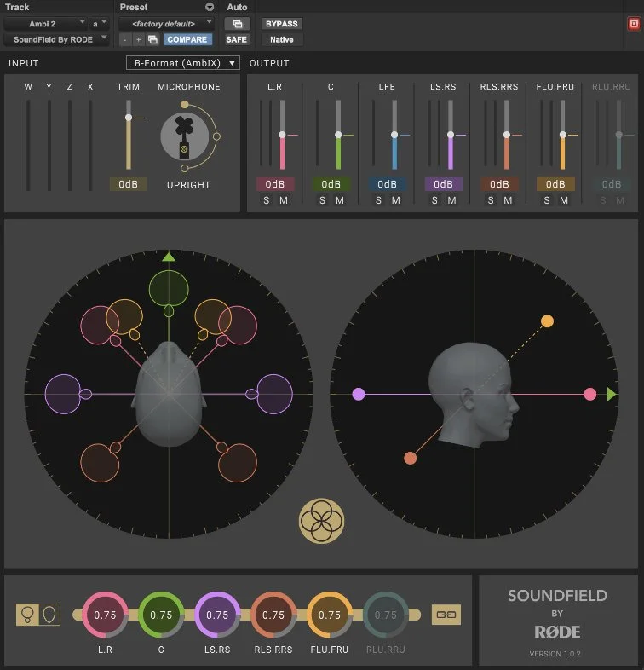Click the pink L.R dot in side view
644x670 pixels.
589,394
